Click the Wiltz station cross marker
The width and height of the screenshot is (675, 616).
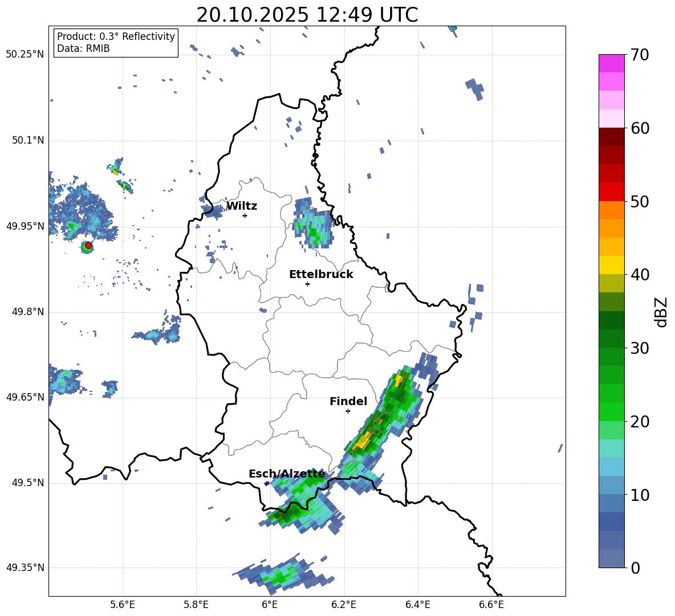[x=245, y=215]
